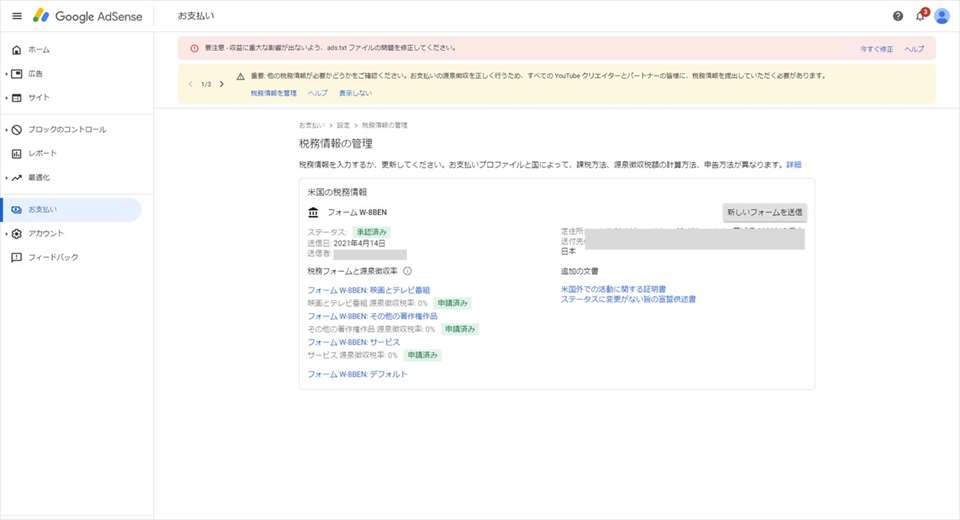Viewport: 960px width, 520px height.
Task: Click the 設定 breadcrumb
Action: 343,125
